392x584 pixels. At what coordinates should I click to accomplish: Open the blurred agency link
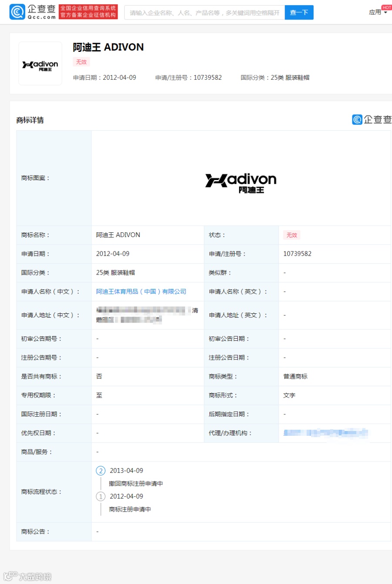(326, 433)
